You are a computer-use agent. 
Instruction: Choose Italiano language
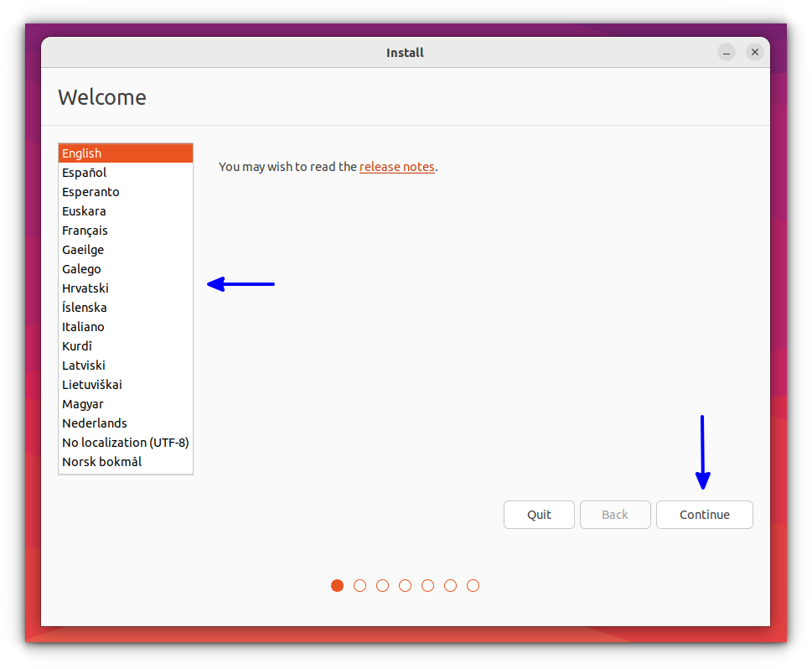[126, 326]
